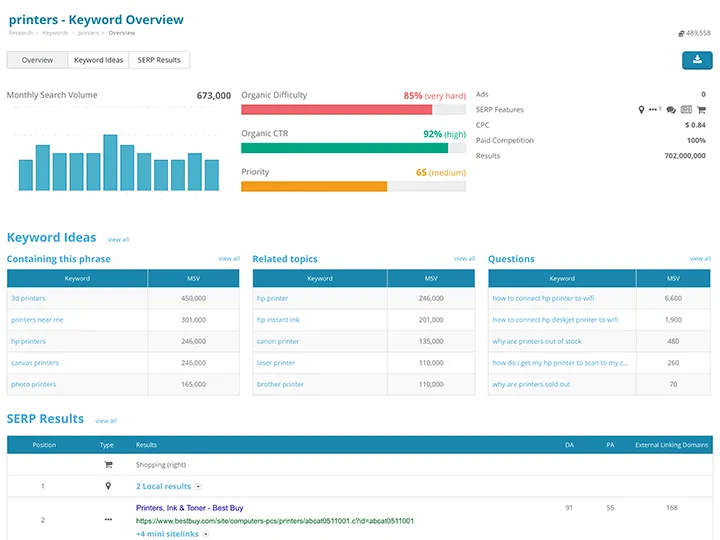The image size is (720, 540).
Task: Click the red Organic Difficulty bar
Action: point(336,110)
